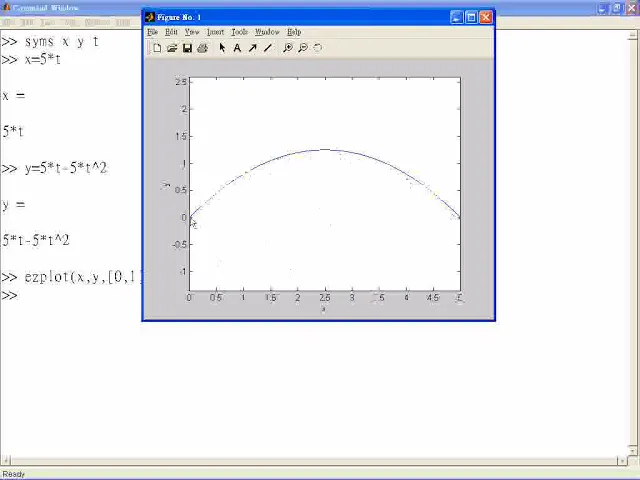This screenshot has height=480, width=640.
Task: Click the x-axis tick label '2.5'
Action: click(x=325, y=298)
